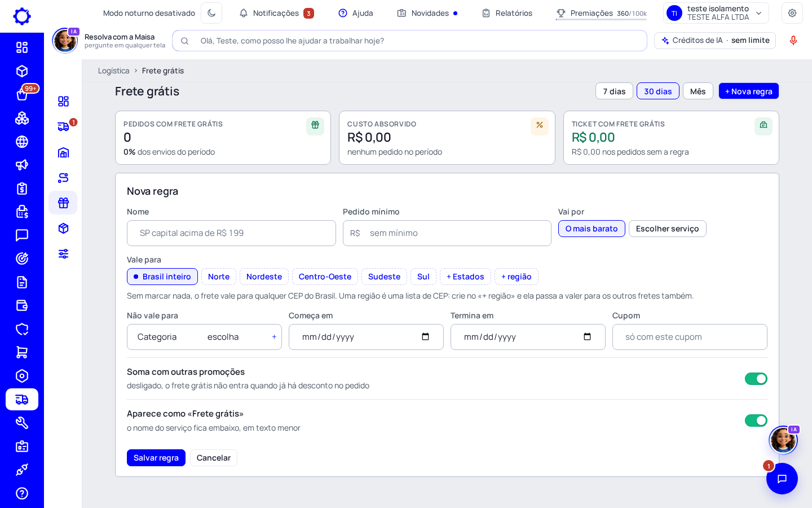812x508 pixels.
Task: Click the Cupom input field
Action: coord(690,337)
